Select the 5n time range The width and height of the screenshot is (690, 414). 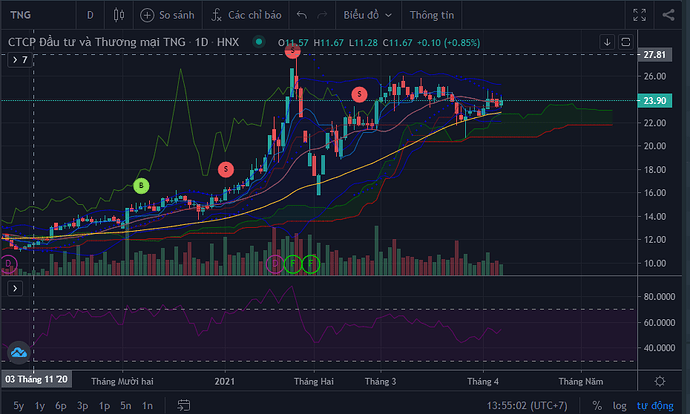pyautogui.click(x=126, y=406)
